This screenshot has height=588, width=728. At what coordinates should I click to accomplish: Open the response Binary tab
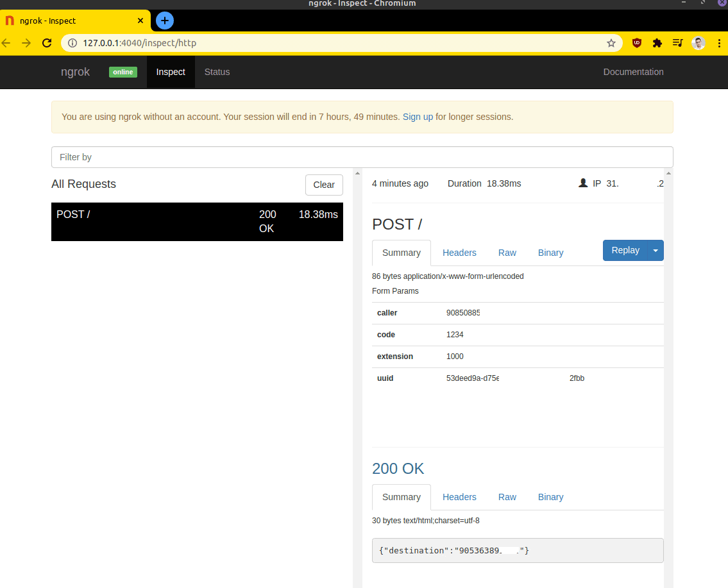[550, 497]
